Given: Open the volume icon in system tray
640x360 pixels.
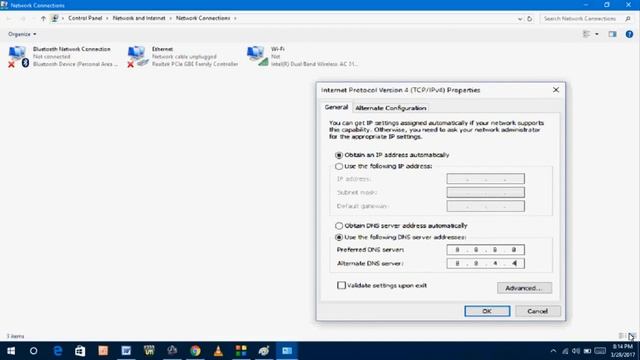Looking at the screenshot, I should tap(576, 351).
